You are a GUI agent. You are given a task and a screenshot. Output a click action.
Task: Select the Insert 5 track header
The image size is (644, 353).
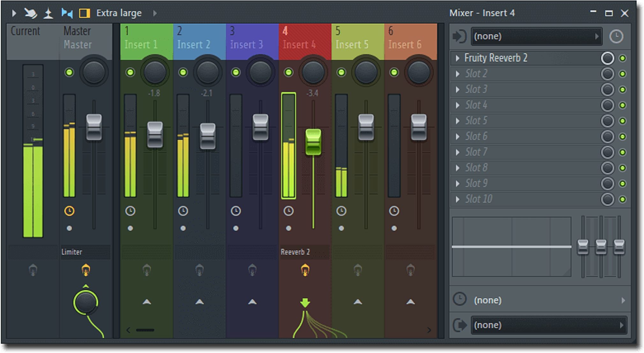[358, 41]
